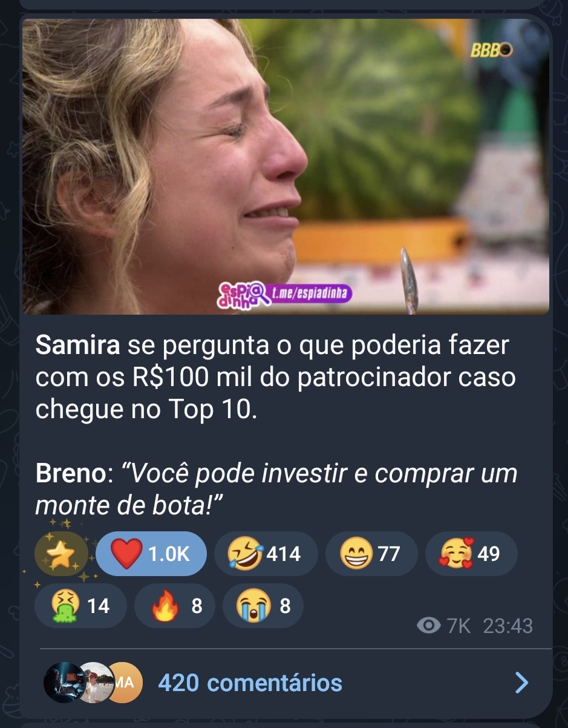
Task: Open the crying woman photo full screen
Action: pyautogui.click(x=286, y=166)
